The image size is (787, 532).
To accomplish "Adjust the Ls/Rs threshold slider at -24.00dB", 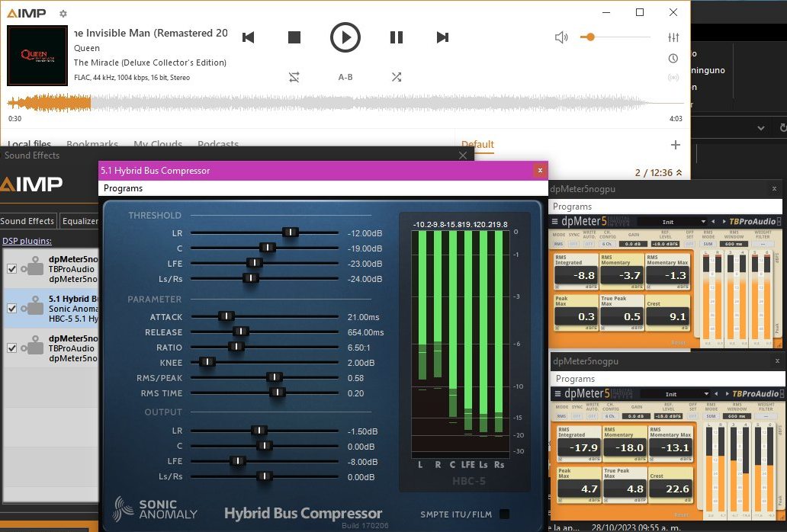I will pyautogui.click(x=250, y=277).
